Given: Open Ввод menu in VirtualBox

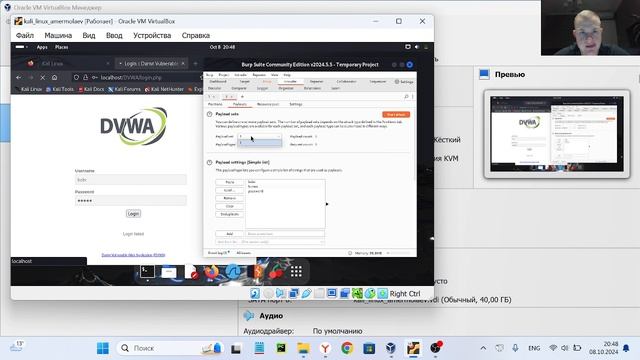Looking at the screenshot, I should pyautogui.click(x=114, y=36).
